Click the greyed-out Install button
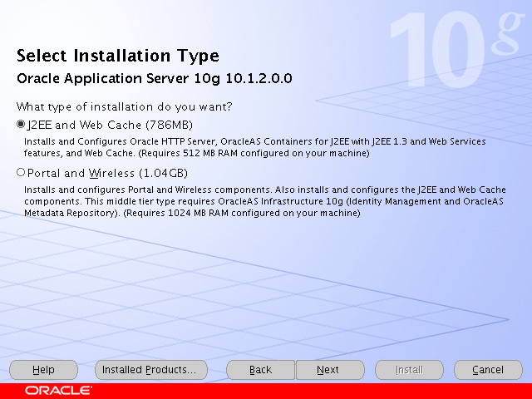The width and height of the screenshot is (532, 399). [x=409, y=369]
